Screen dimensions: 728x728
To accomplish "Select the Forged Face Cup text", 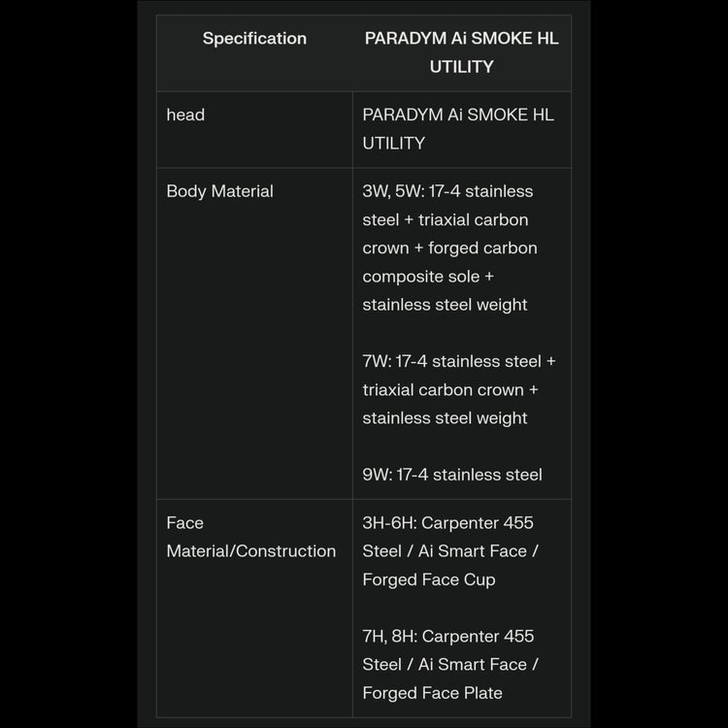I will [x=429, y=579].
